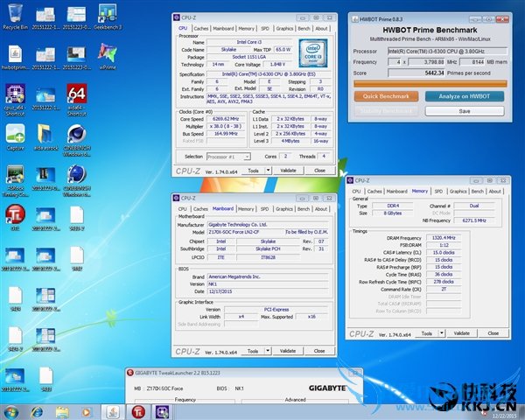Click the Multiplier value x 38.0

226,126
